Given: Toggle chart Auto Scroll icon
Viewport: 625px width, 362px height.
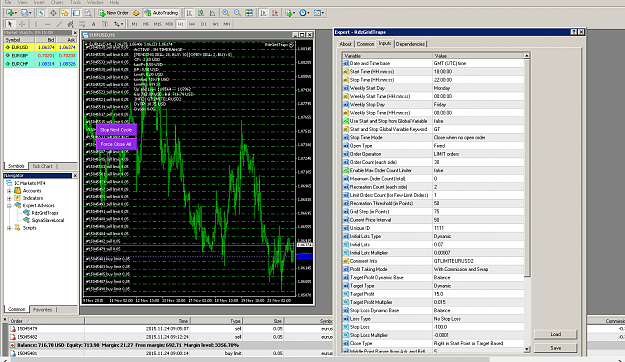Looking at the screenshot, I should pyautogui.click(x=263, y=13).
